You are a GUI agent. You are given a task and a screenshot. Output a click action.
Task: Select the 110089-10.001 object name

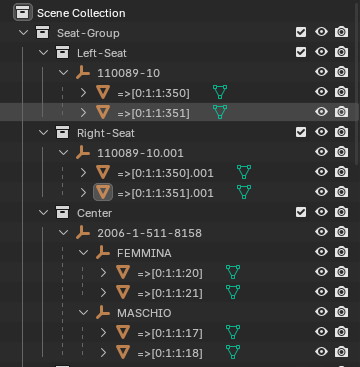[140, 153]
